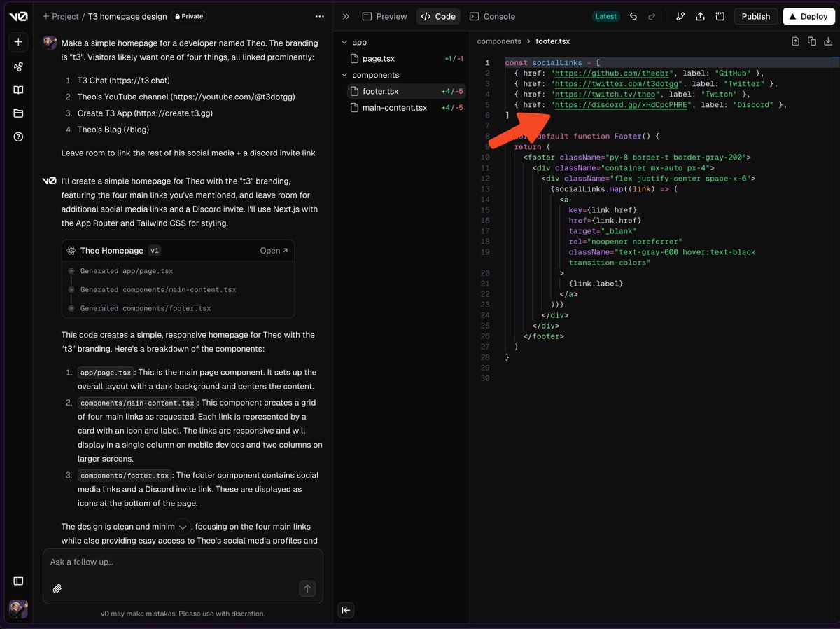Switch to the Console tab
This screenshot has height=629, width=840.
pyautogui.click(x=492, y=16)
